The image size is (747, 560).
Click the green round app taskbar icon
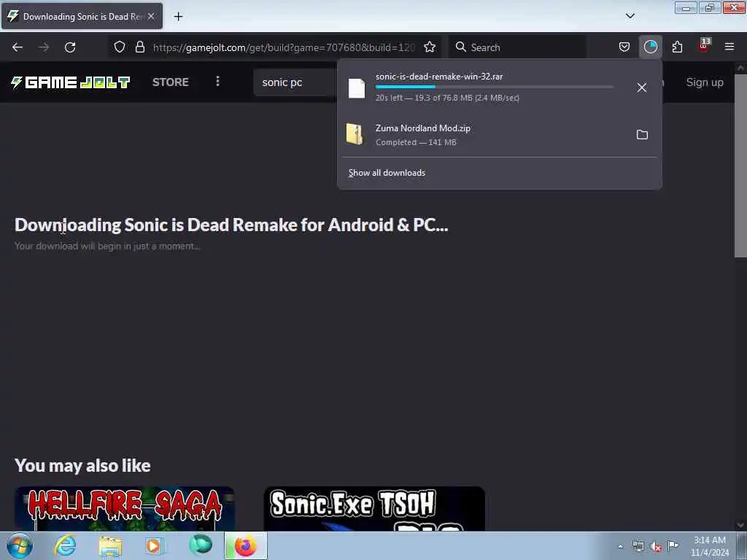200,545
